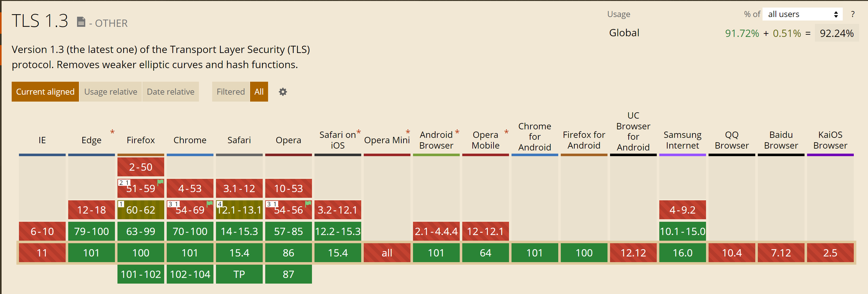Image resolution: width=868 pixels, height=294 pixels.
Task: Open the settings gear icon
Action: (x=283, y=91)
